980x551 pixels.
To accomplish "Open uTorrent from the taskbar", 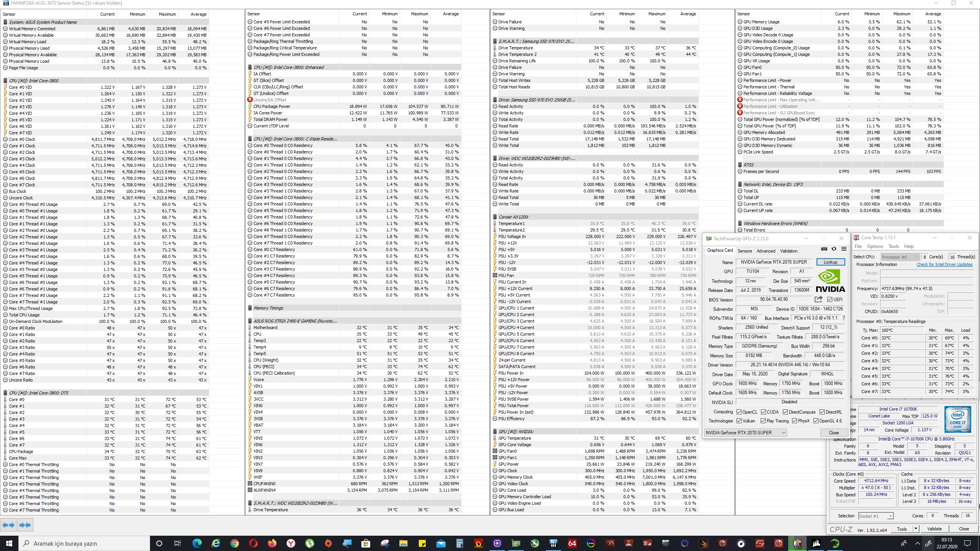I will click(x=310, y=543).
